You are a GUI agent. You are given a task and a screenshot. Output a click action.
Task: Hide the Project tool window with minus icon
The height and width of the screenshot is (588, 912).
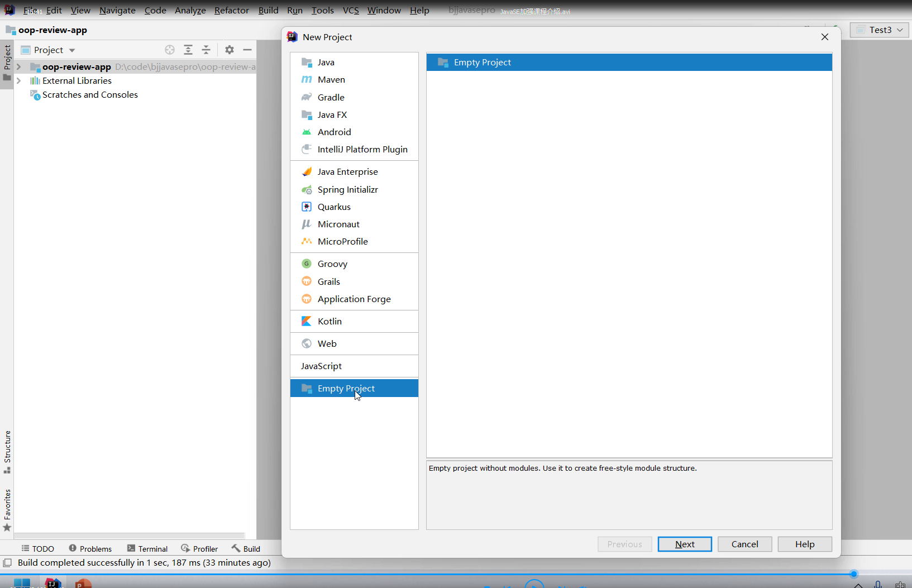[x=247, y=50]
